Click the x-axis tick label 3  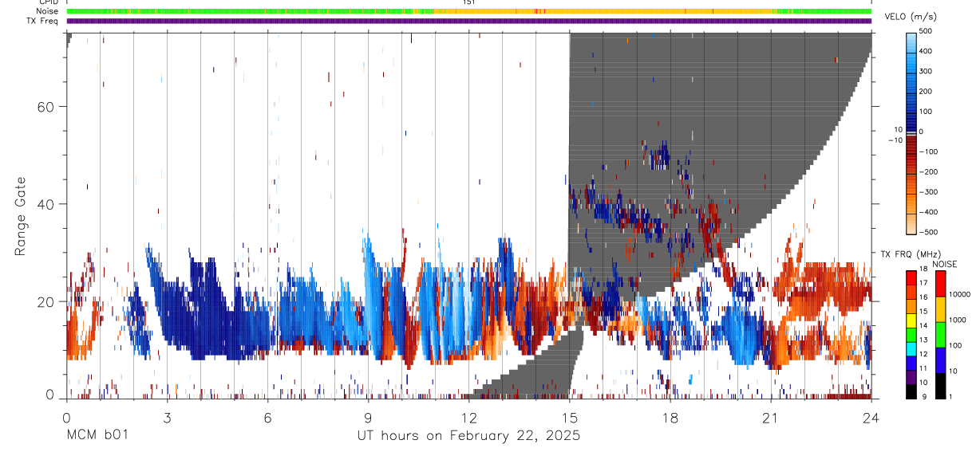167,417
